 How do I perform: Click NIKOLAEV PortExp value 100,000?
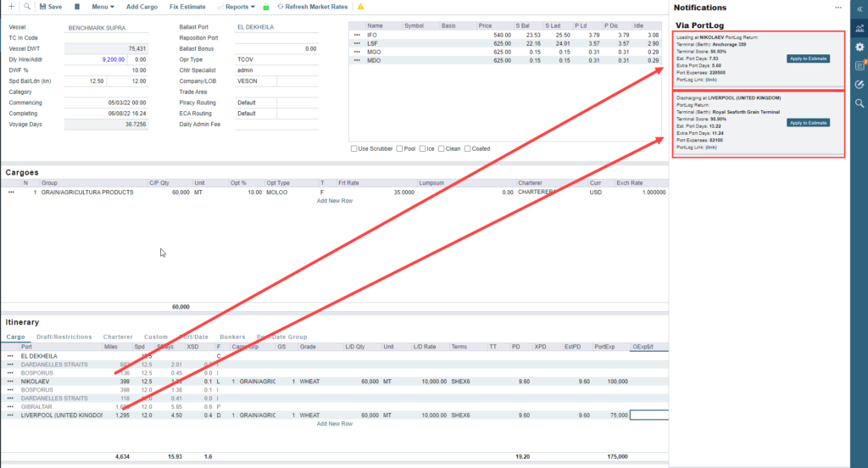(x=617, y=382)
